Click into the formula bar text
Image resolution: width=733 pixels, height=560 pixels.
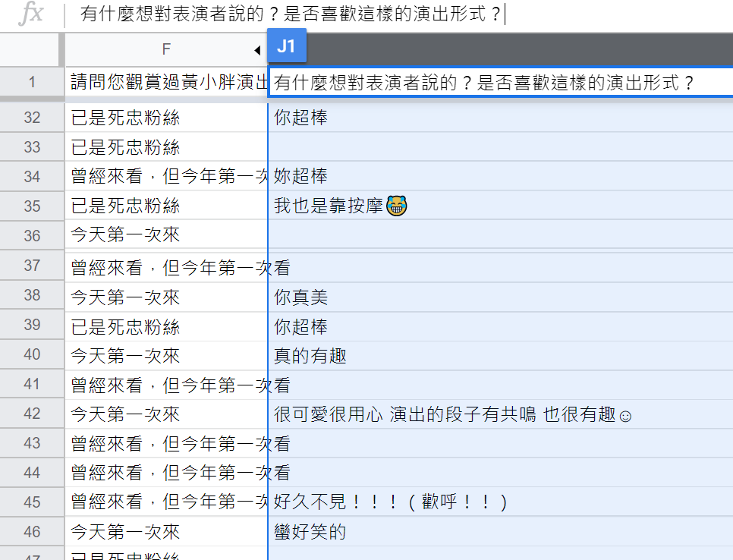291,14
